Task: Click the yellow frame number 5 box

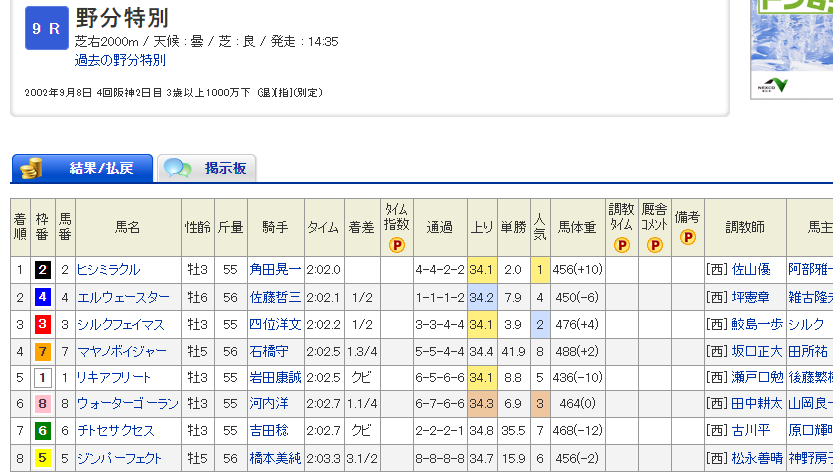Action: [43, 459]
